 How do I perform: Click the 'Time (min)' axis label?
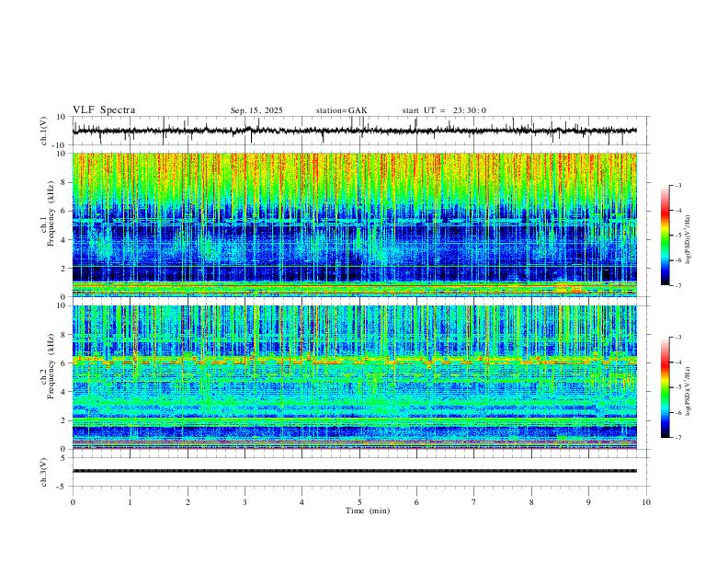(368, 511)
